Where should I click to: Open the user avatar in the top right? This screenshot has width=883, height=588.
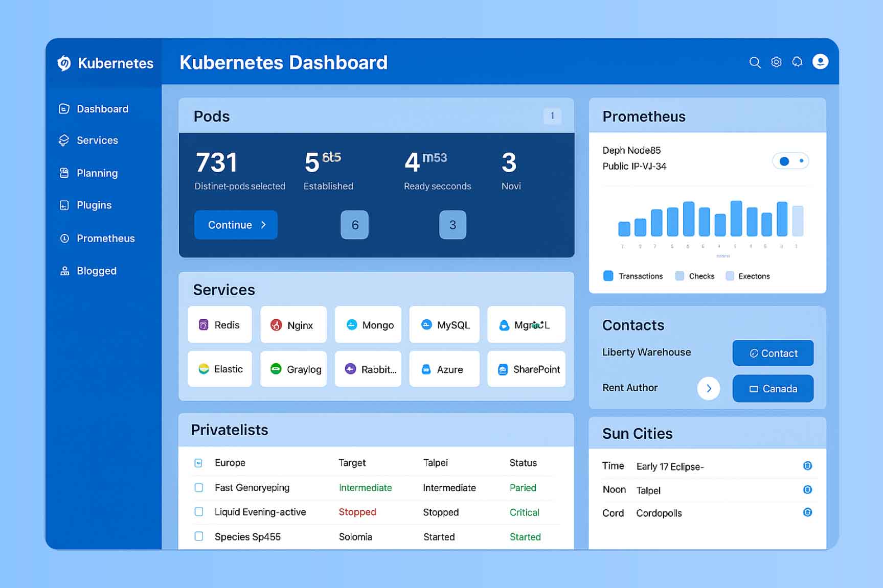820,61
